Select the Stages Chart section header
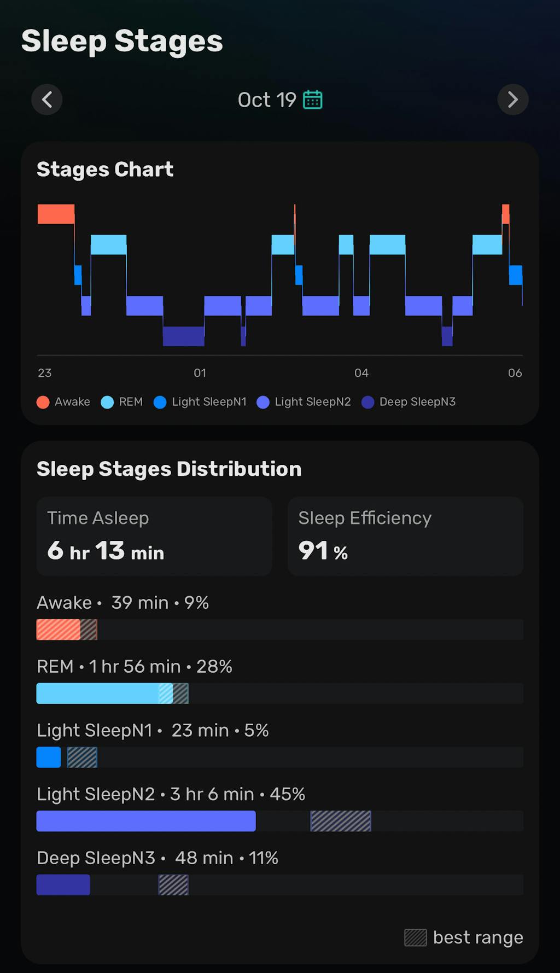The width and height of the screenshot is (560, 973). (105, 170)
